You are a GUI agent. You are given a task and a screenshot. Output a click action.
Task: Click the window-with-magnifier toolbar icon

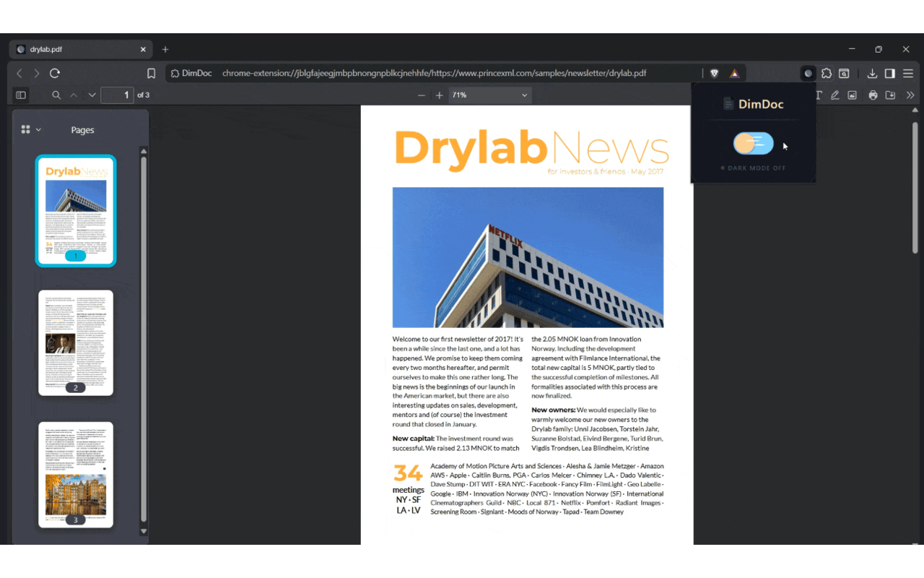[x=844, y=73]
